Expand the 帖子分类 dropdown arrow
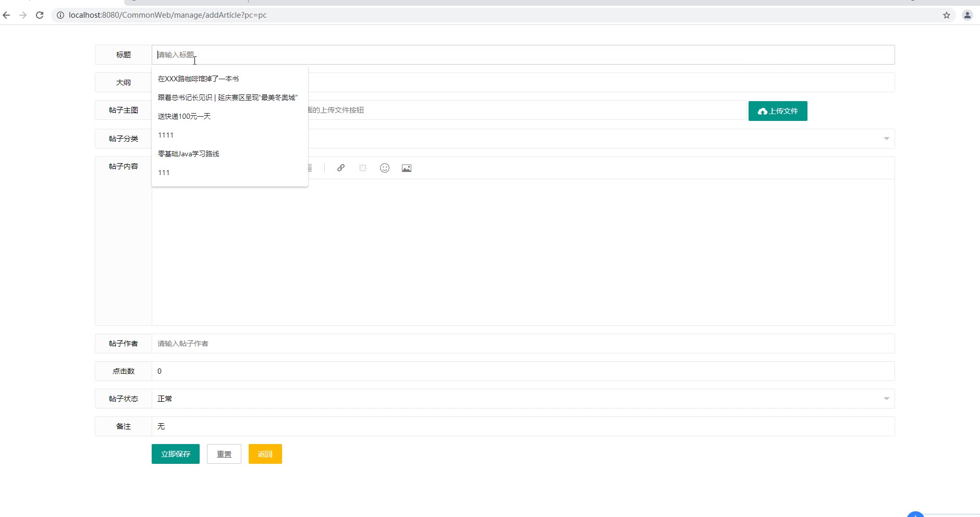The image size is (980, 517). tap(886, 139)
